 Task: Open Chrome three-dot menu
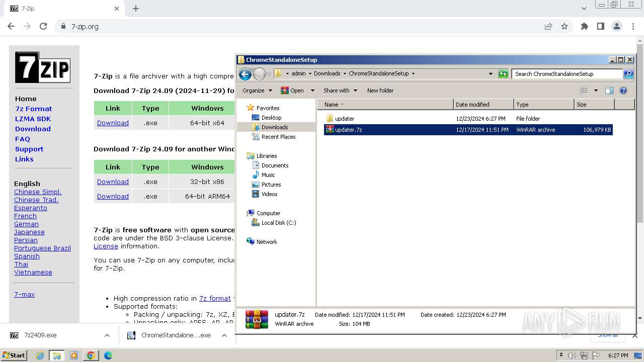[x=633, y=26]
